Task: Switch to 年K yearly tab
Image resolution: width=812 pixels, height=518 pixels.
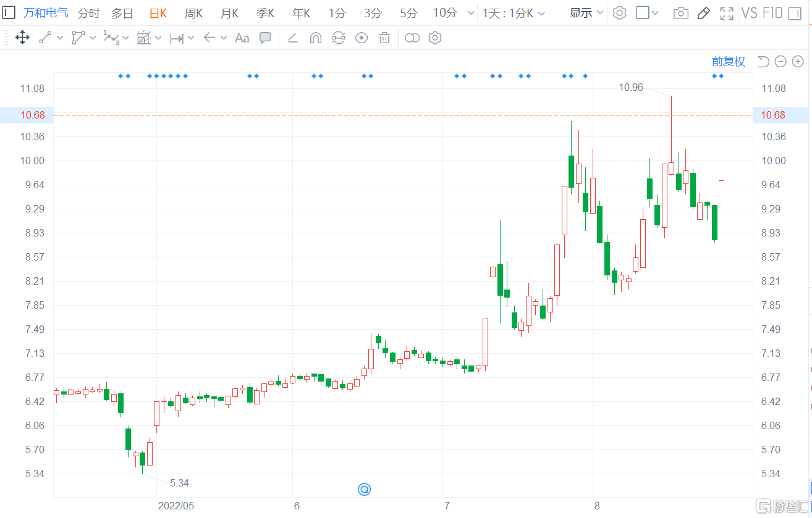Action: [x=302, y=14]
